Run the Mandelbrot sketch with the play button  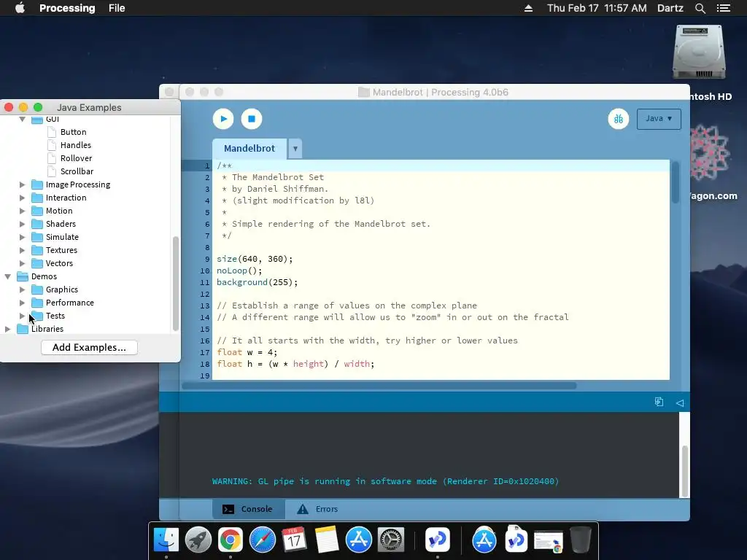(x=223, y=119)
